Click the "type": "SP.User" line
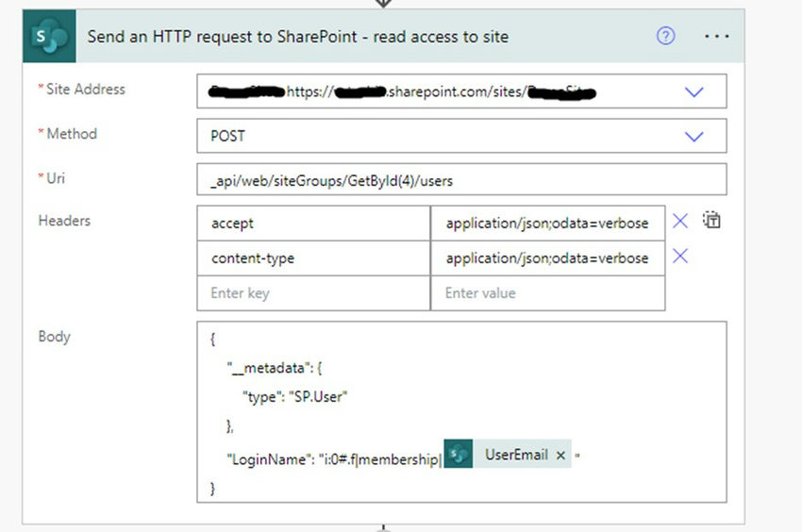802x532 pixels. 295,396
